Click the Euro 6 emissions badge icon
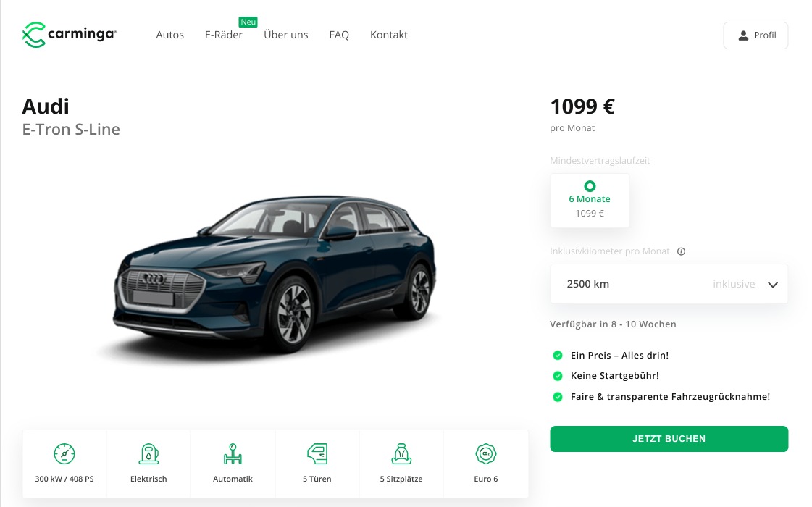The height and width of the screenshot is (507, 812). [486, 453]
